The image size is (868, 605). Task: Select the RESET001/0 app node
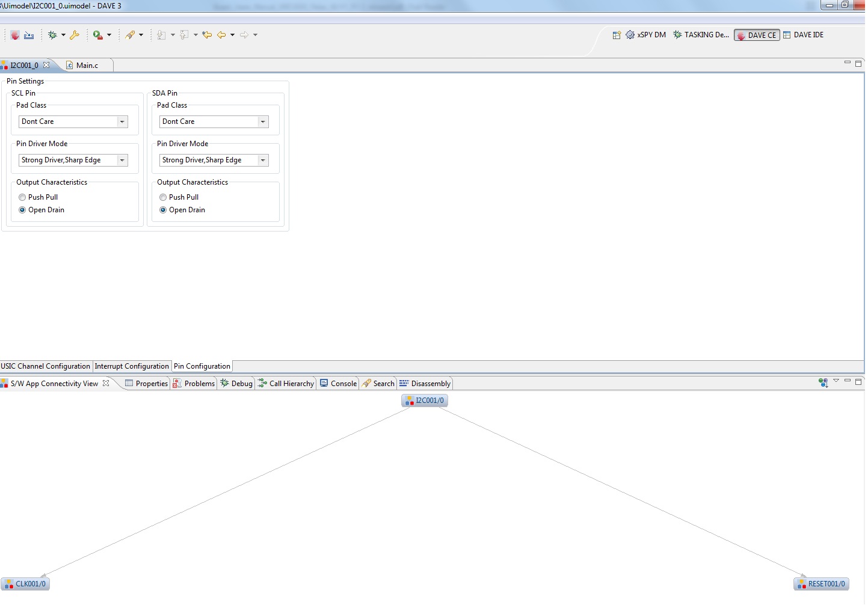pyautogui.click(x=822, y=584)
